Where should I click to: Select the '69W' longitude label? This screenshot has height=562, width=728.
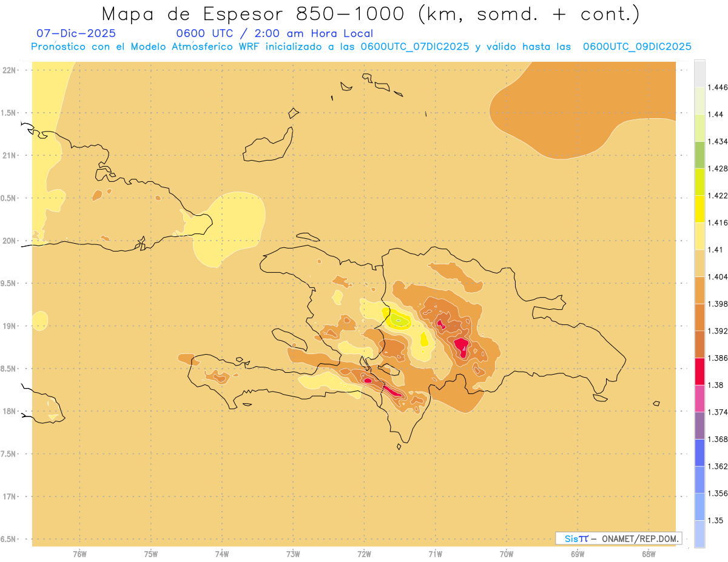[578, 554]
